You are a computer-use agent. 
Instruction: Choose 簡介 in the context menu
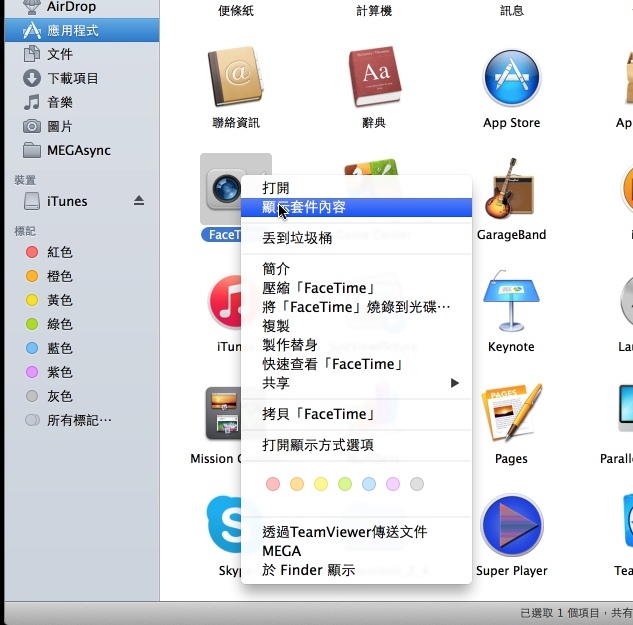tap(356, 268)
